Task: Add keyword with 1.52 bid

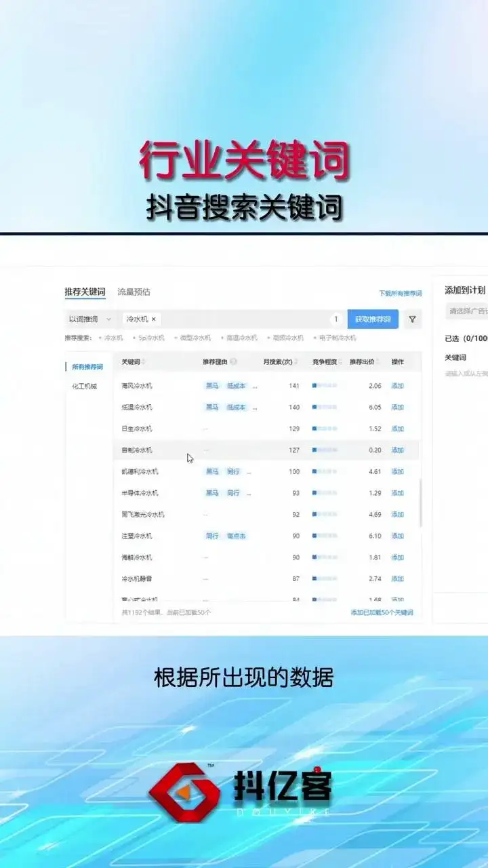Action: 397,429
